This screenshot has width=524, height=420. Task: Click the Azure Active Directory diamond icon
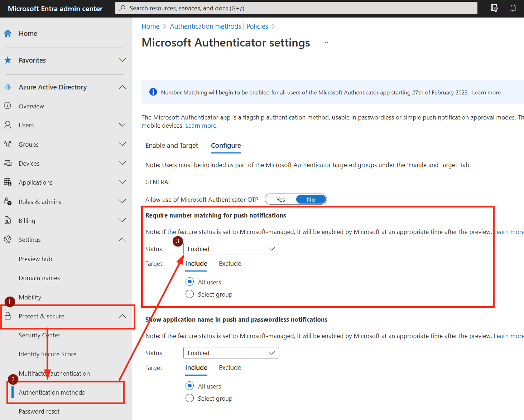tap(8, 87)
